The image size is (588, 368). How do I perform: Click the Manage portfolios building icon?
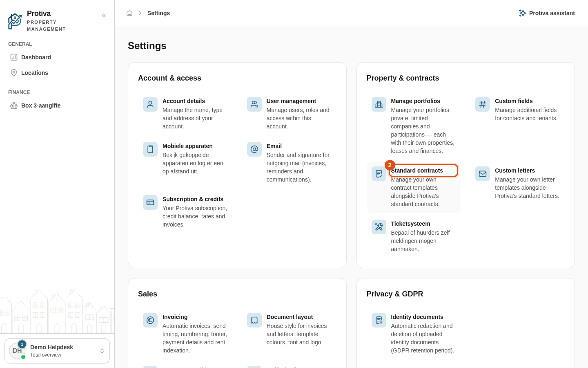[379, 104]
